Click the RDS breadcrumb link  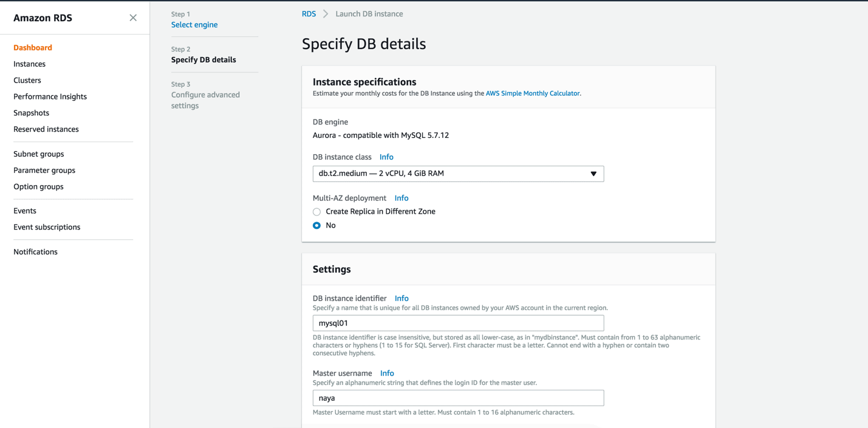(309, 14)
